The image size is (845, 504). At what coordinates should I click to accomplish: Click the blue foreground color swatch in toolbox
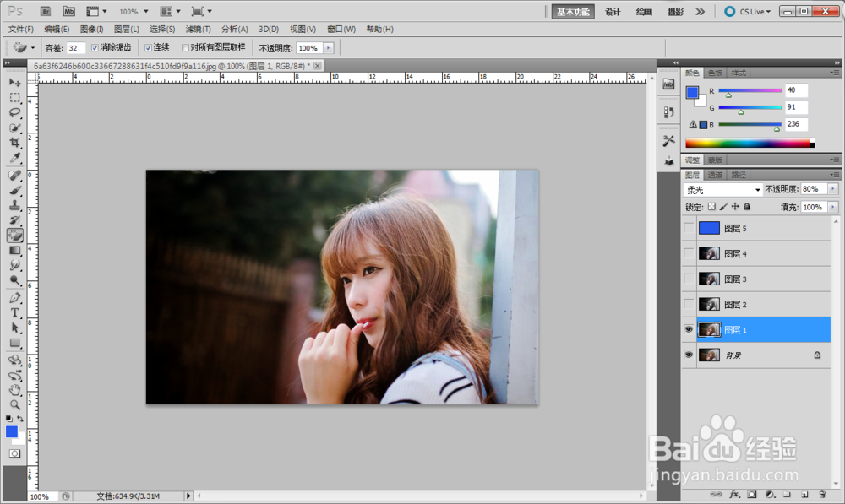point(11,431)
